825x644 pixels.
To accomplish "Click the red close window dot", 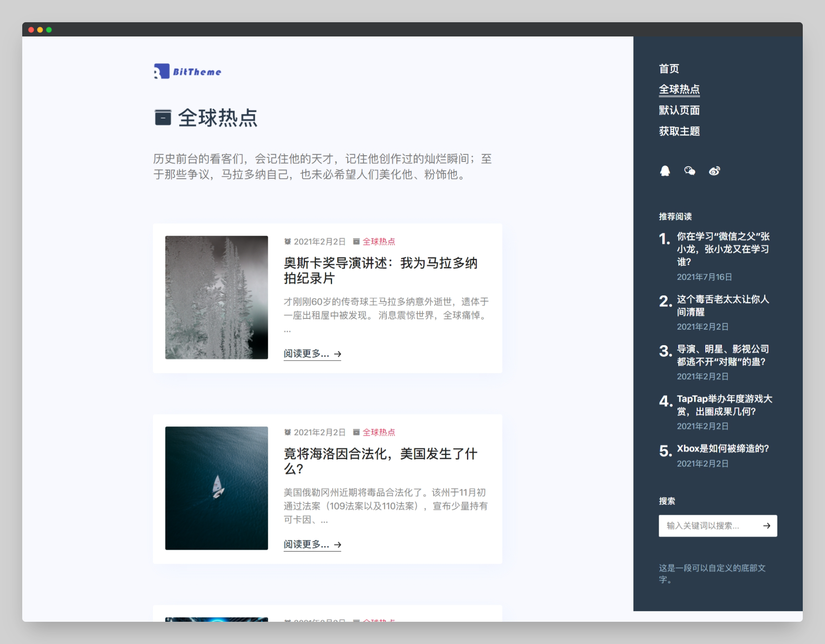I will [x=31, y=30].
